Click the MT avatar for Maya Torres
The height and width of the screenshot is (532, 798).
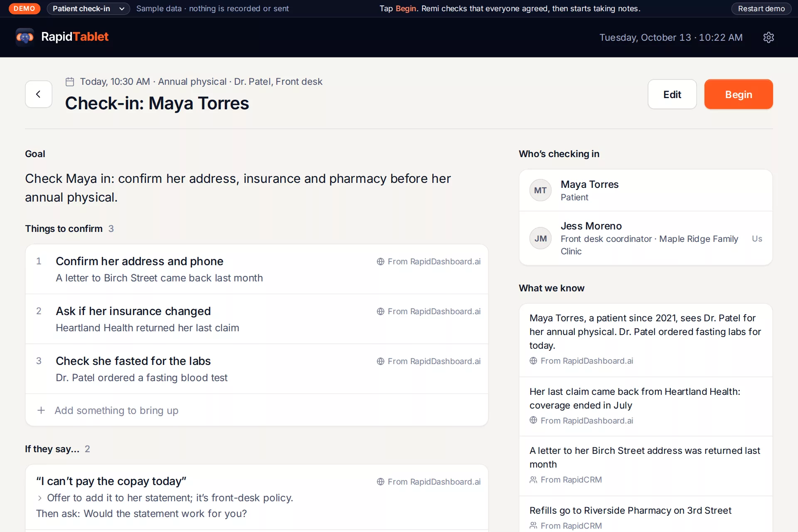[x=540, y=190]
